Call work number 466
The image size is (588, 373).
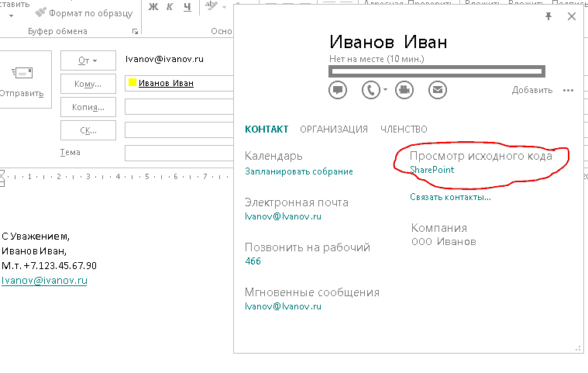point(253,261)
